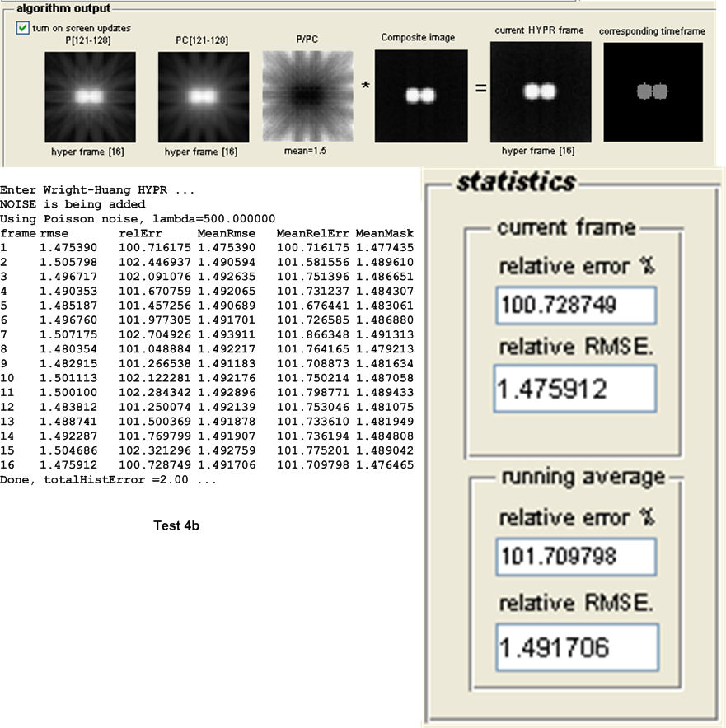
Task: Select the PC[121-128] image thumbnail
Action: click(x=203, y=96)
